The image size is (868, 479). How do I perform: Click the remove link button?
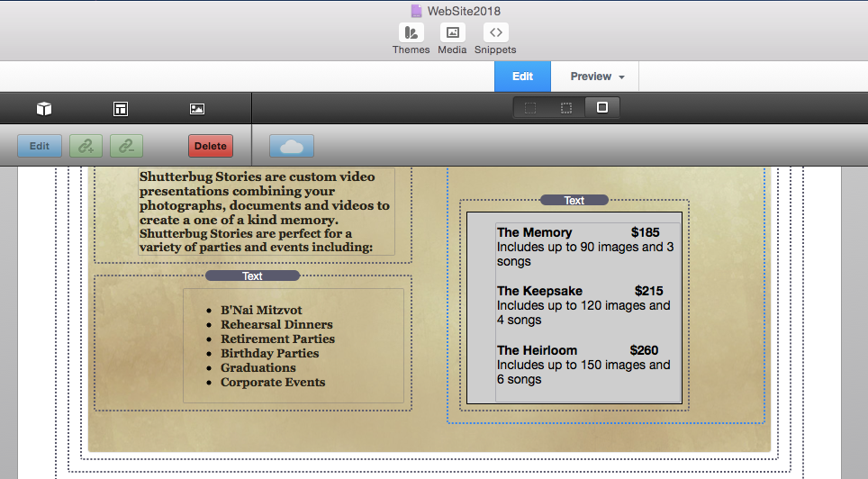[127, 146]
